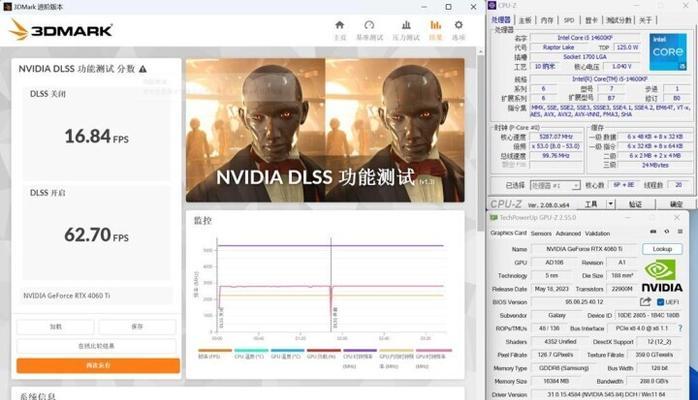Click the NVIDIA GeForce RTX 4060 Ti field in 3DMark
This screenshot has height=400, width=698.
[x=97, y=295]
